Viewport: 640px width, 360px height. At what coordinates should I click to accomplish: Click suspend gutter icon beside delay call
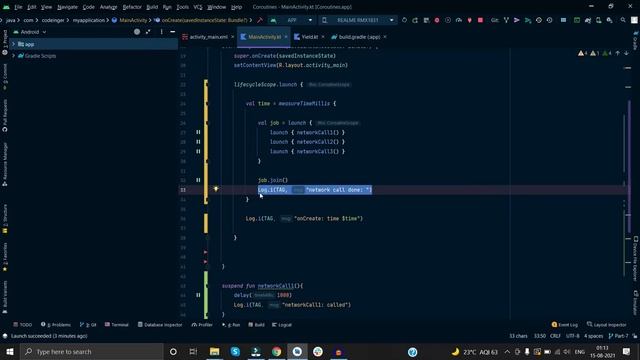[198, 295]
